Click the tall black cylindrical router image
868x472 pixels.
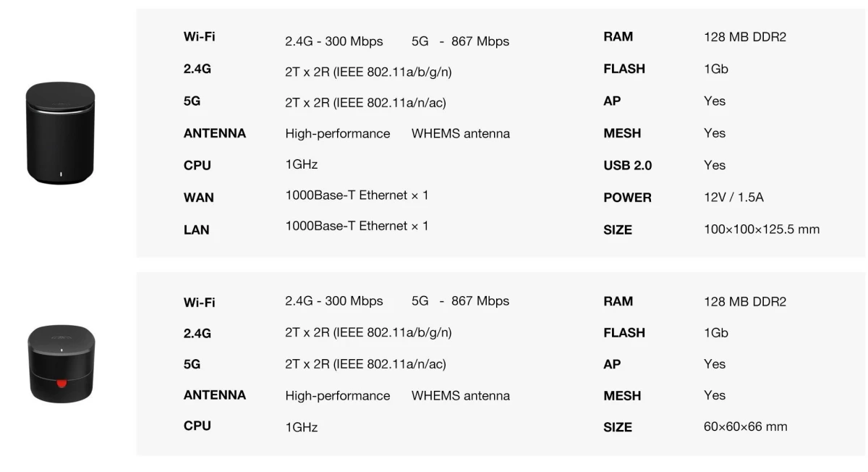(61, 132)
